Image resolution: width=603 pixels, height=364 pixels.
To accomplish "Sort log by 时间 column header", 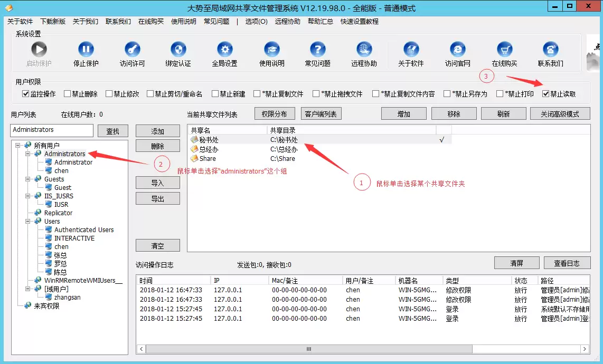I will [173, 281].
